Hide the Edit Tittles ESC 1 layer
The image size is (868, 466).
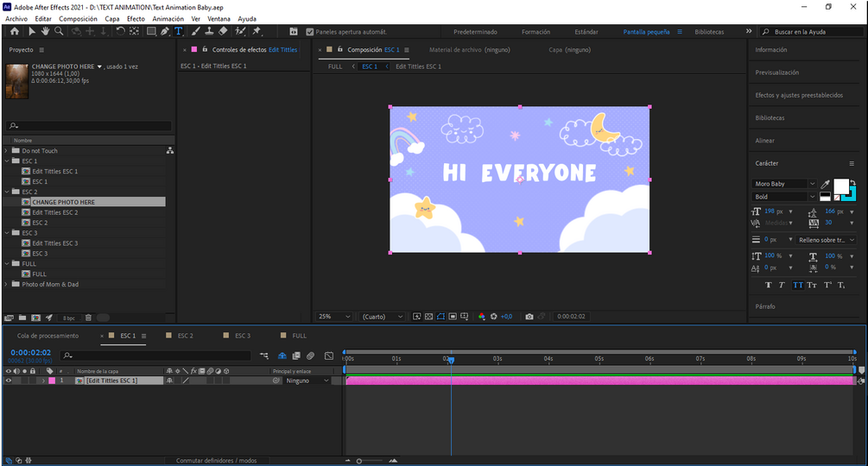coord(9,381)
